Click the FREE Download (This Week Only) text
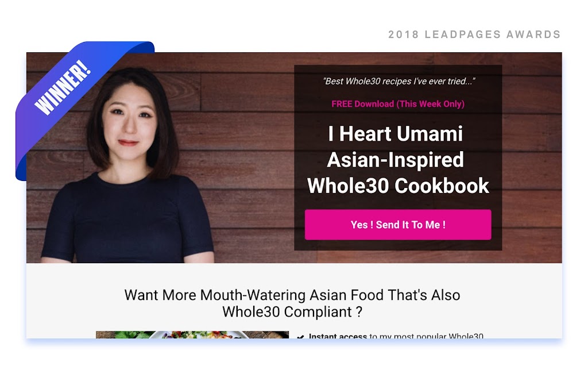 pyautogui.click(x=398, y=104)
